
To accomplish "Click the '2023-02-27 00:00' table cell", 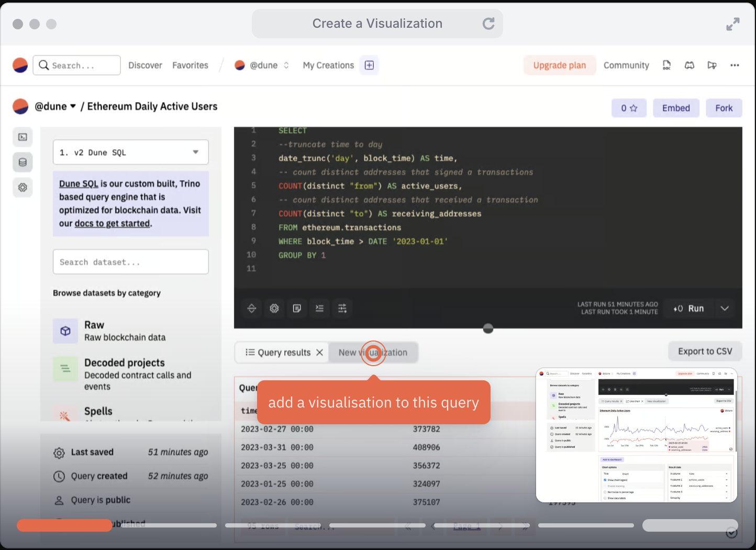I will (x=277, y=429).
